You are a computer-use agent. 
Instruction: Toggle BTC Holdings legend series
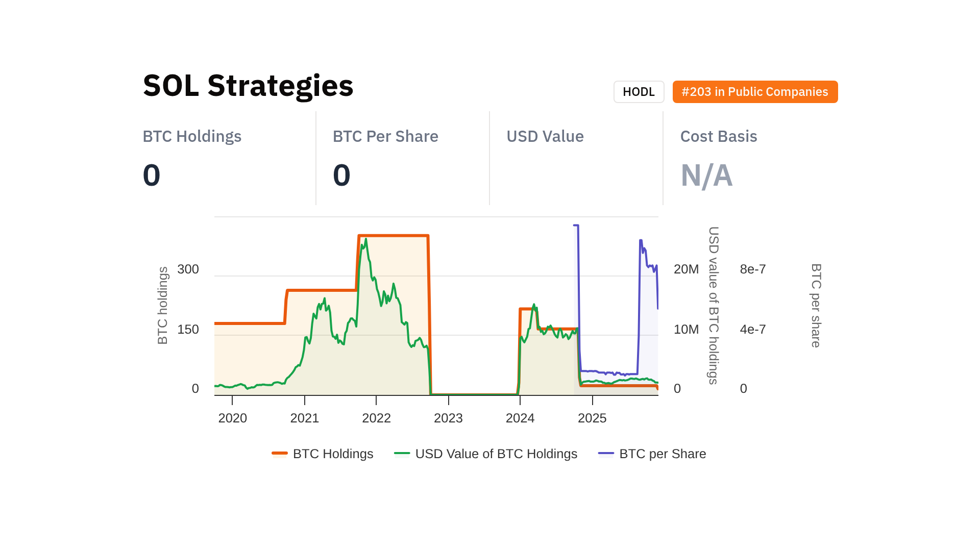point(333,454)
